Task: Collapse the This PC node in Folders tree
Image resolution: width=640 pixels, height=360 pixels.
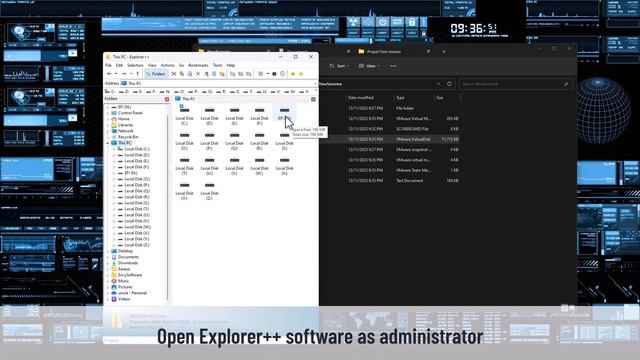Action: click(x=108, y=143)
